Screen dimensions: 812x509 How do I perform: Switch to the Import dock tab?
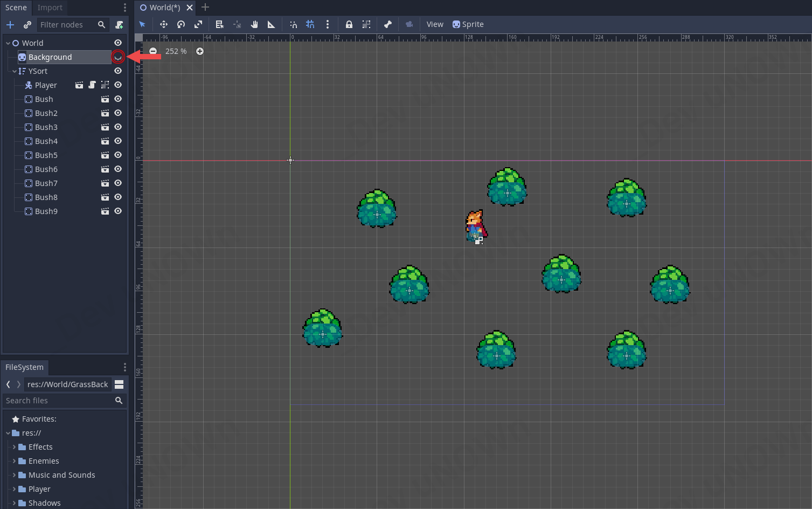tap(50, 8)
